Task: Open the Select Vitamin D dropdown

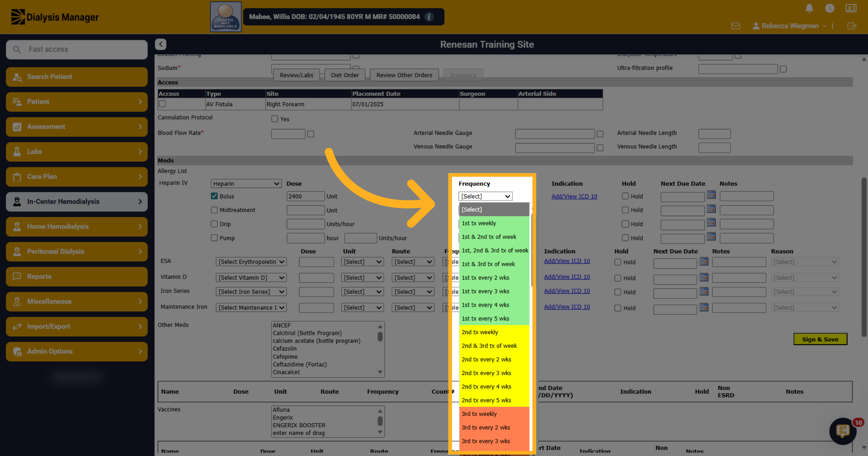Action: pos(251,278)
